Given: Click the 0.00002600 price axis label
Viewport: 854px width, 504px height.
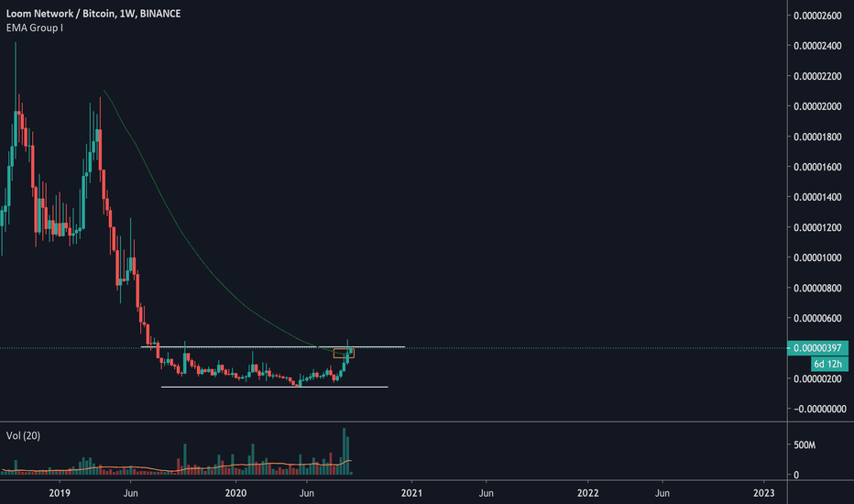Looking at the screenshot, I should (x=817, y=16).
